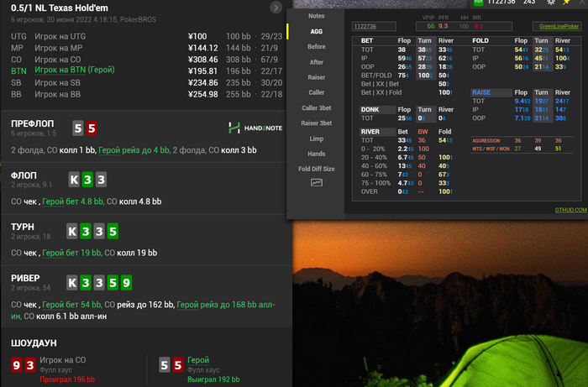This screenshot has height=387, width=588.
Task: Select the SB player row
Action: click(x=146, y=83)
